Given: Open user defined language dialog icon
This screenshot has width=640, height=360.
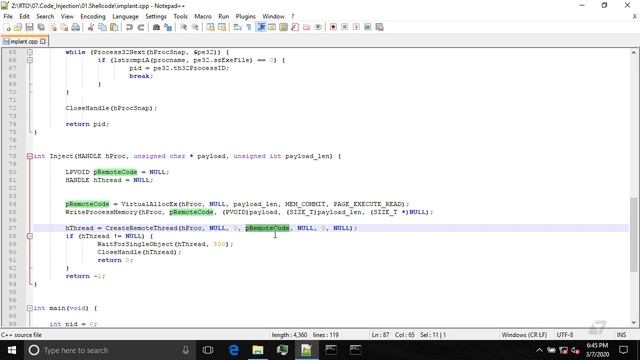Looking at the screenshot, I should click(x=272, y=27).
